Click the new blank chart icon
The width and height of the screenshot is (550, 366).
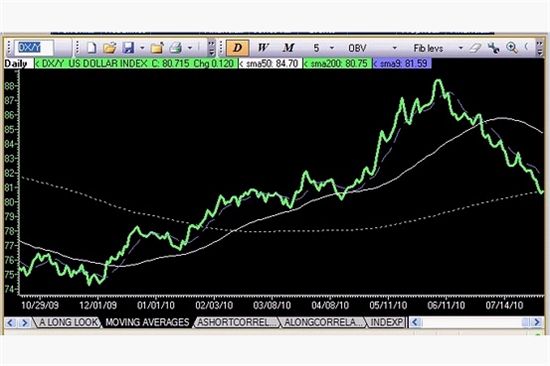coord(91,48)
